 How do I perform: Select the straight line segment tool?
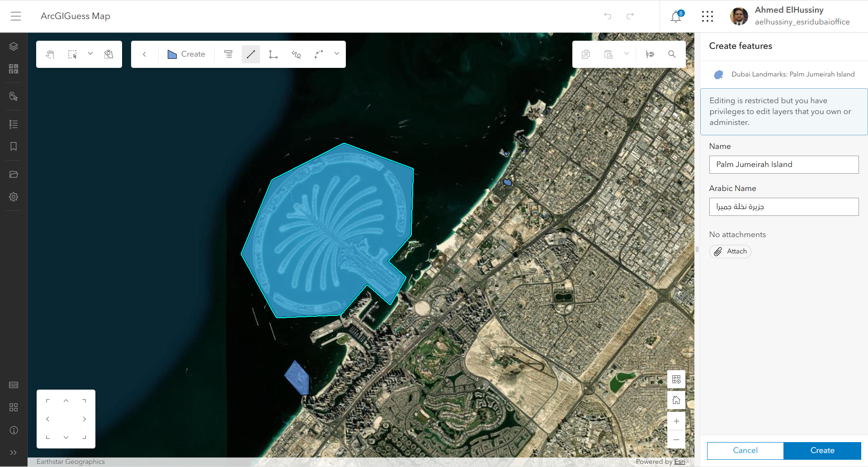[x=251, y=54]
